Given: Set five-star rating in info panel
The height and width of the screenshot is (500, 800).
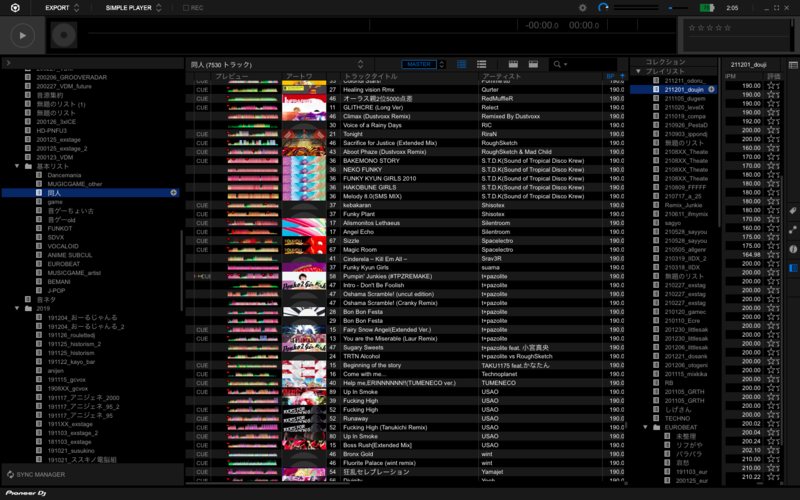Looking at the screenshot, I should pos(728,28).
